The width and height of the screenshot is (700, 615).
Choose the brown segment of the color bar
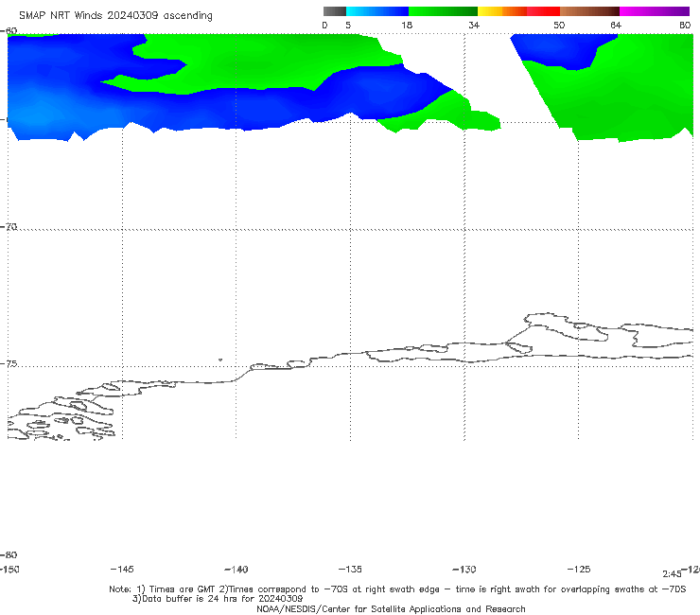[589, 11]
